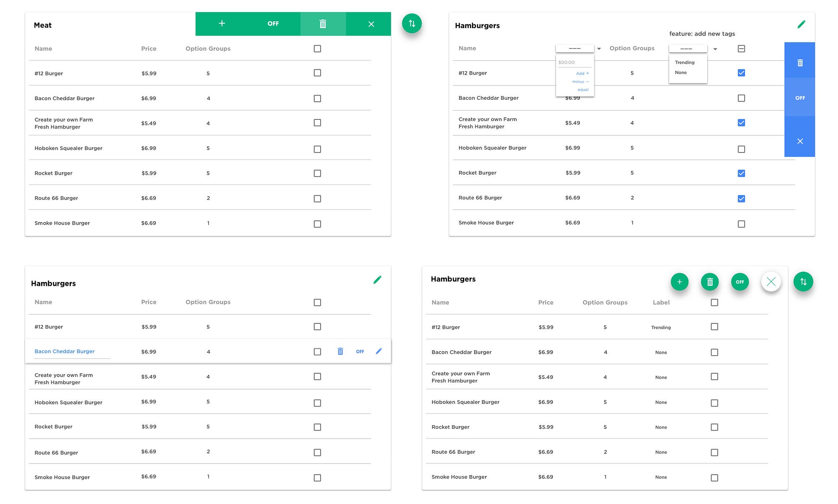Click blue trash on Bacon Cheddar Burger row

pyautogui.click(x=340, y=351)
